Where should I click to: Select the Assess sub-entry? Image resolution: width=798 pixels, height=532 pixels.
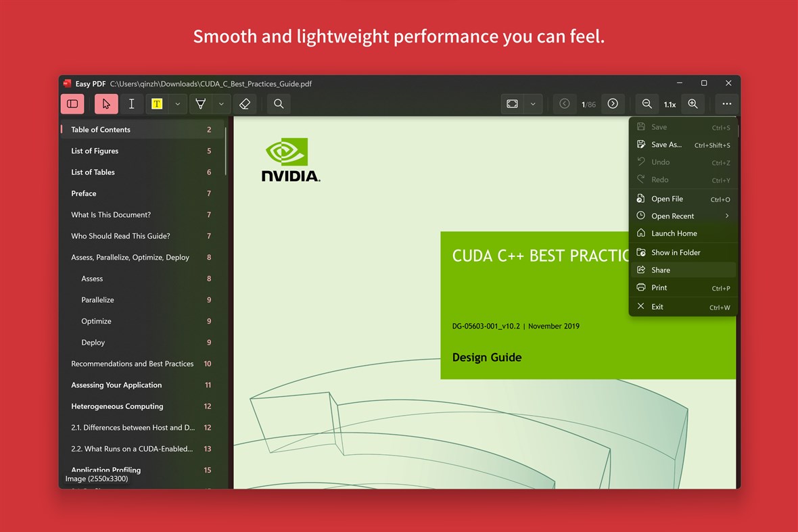[142, 279]
